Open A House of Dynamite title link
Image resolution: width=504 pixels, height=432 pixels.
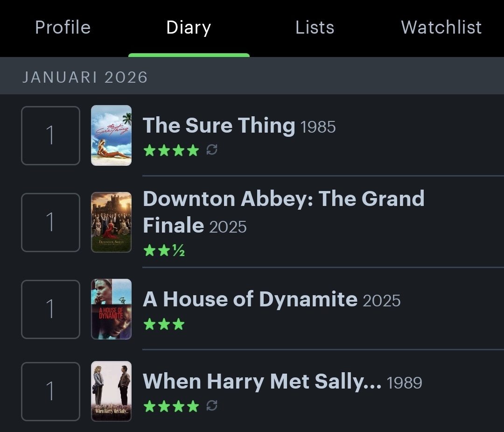tap(250, 299)
